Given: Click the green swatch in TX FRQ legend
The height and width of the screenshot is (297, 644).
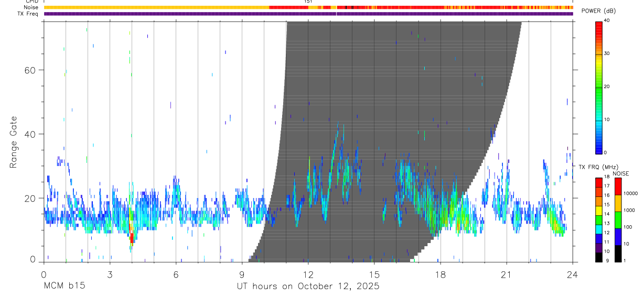Looking at the screenshot, I should [599, 220].
